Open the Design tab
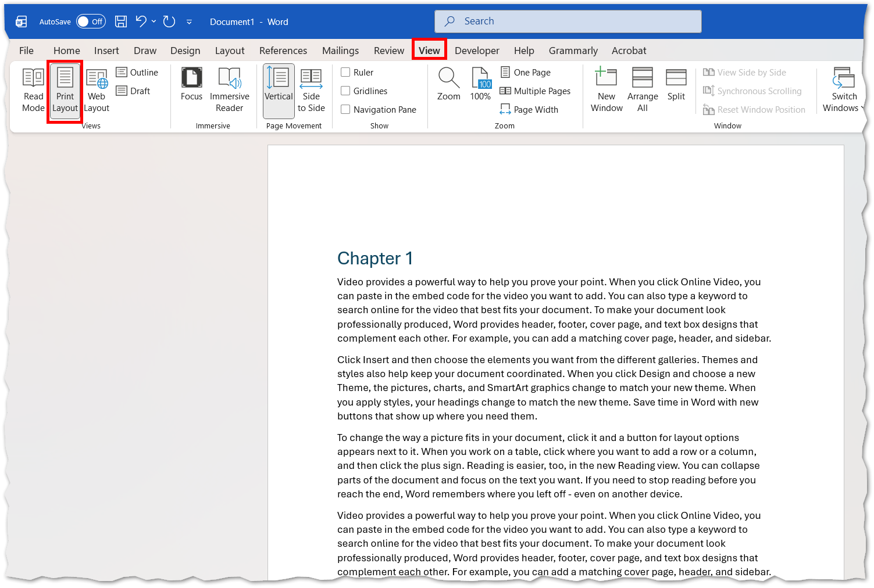 (185, 51)
